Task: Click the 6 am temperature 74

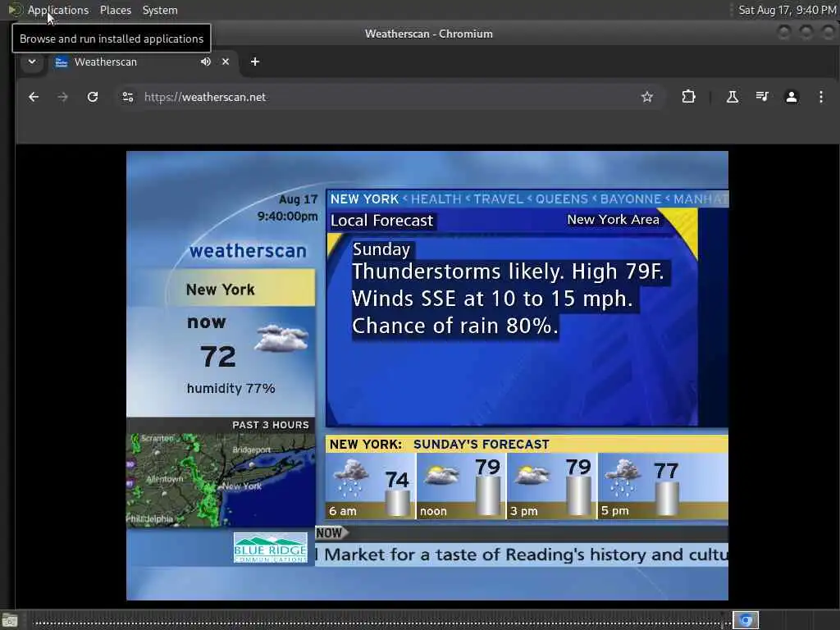Action: [x=397, y=479]
